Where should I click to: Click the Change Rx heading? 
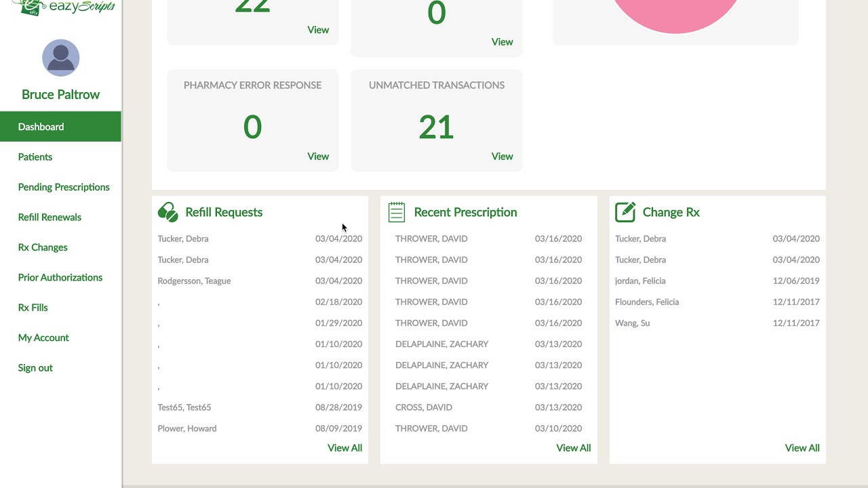(x=671, y=212)
